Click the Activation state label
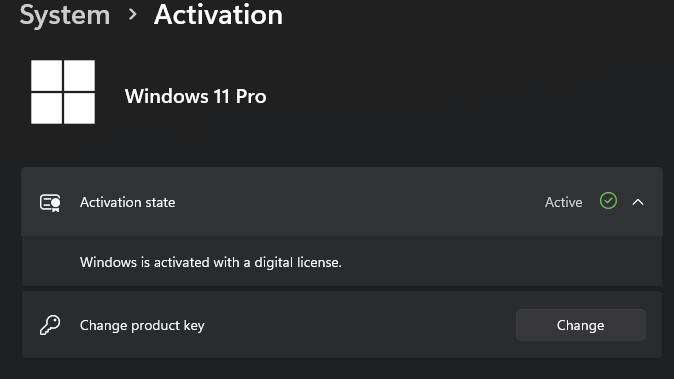Image resolution: width=674 pixels, height=379 pixels. click(x=127, y=202)
